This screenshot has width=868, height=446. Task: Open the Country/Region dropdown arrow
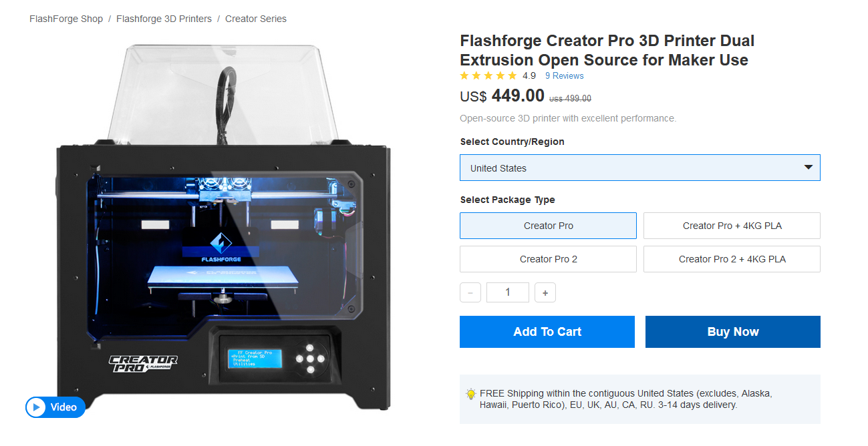pyautogui.click(x=808, y=168)
